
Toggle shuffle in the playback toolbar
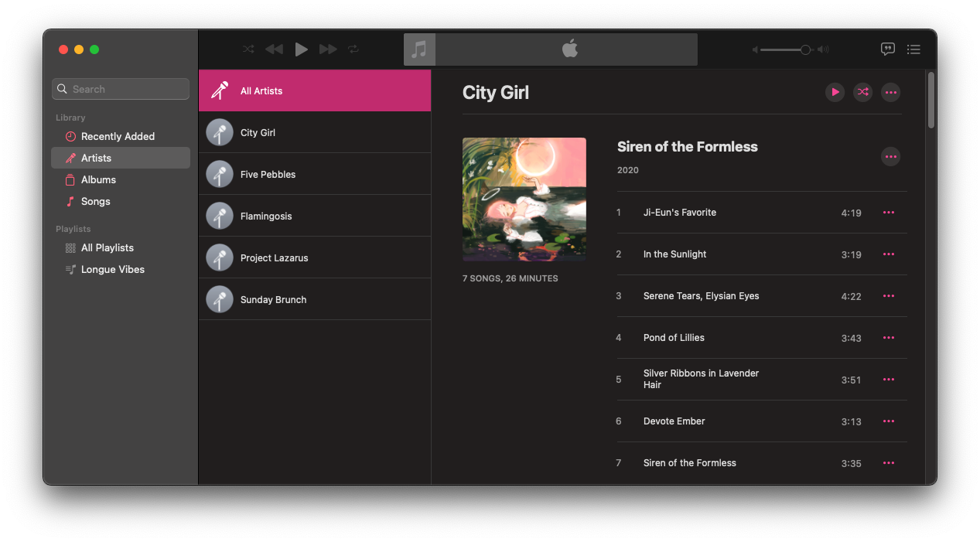[248, 49]
